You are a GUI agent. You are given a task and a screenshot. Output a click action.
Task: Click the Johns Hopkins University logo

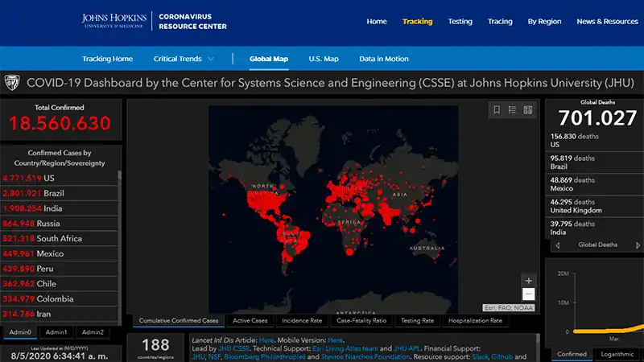tap(114, 22)
